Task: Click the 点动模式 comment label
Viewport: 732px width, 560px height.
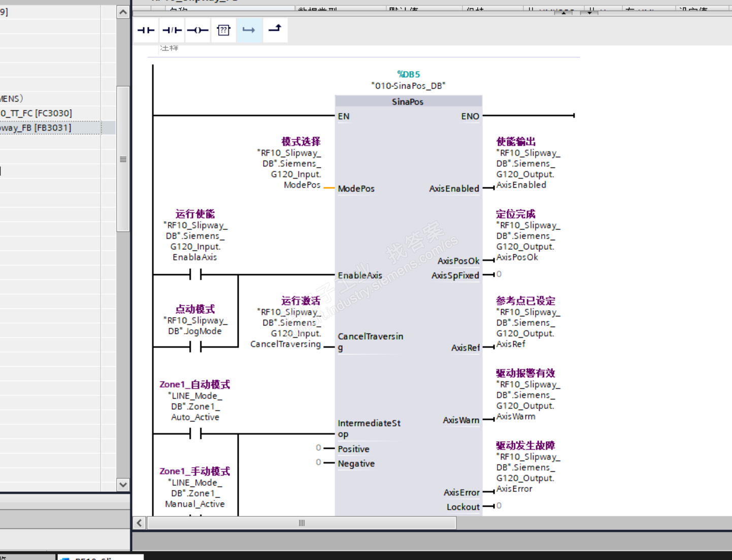Action: (195, 309)
